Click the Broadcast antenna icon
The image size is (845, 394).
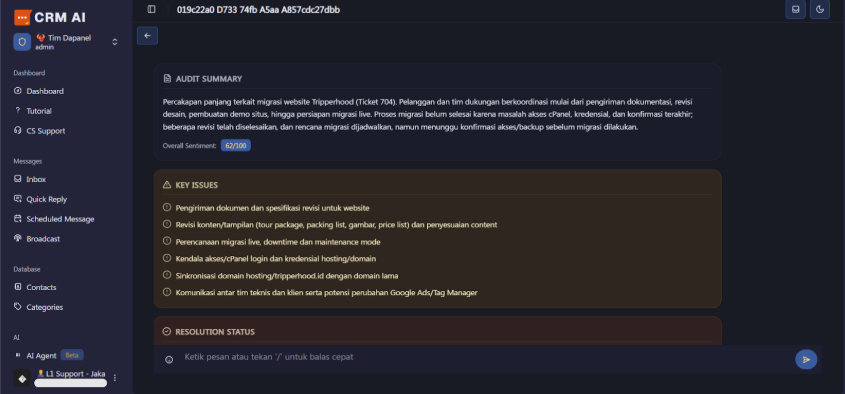tap(18, 238)
